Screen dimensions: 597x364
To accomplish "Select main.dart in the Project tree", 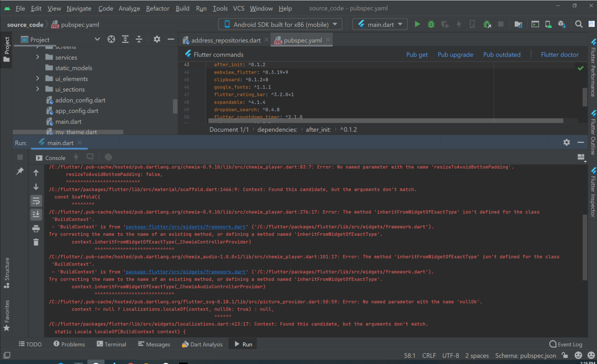I will click(x=68, y=121).
